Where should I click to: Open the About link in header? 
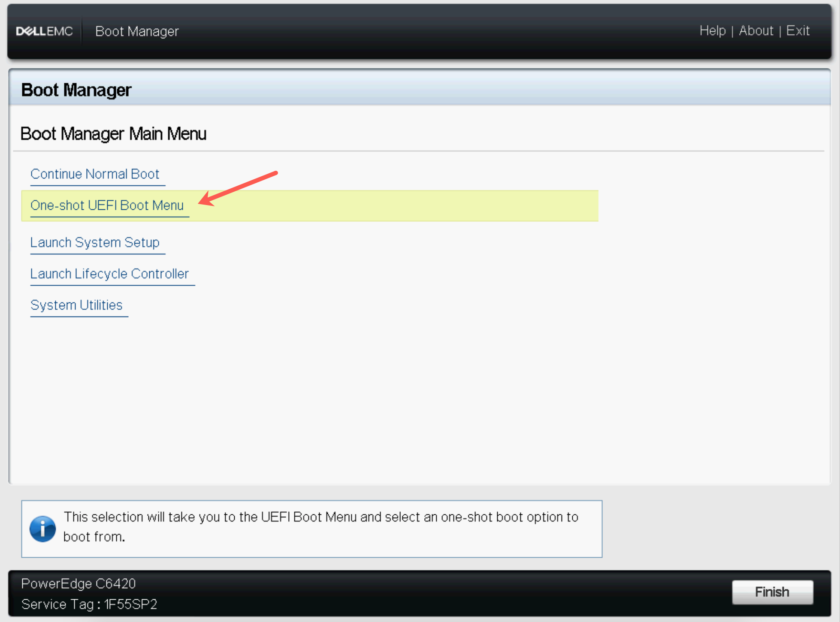[756, 31]
